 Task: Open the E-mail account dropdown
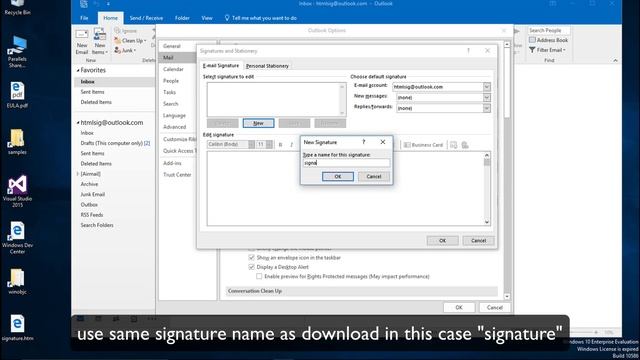click(x=487, y=87)
